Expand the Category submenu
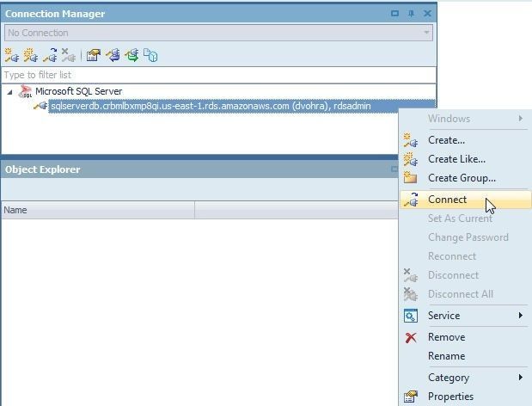Viewport: 532px width, 406px height. pyautogui.click(x=465, y=378)
